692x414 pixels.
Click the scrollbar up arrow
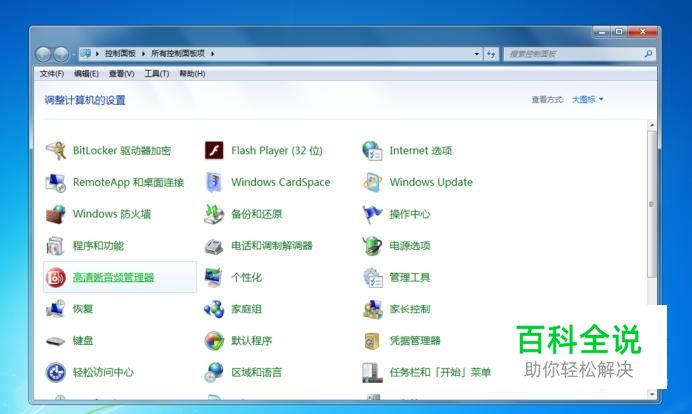coord(652,125)
